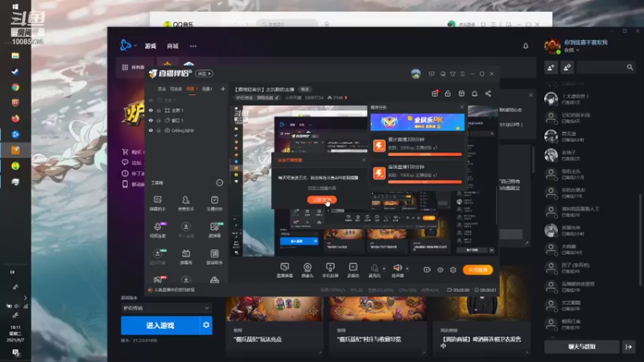Image resolution: width=644 pixels, height=362 pixels.
Task: Open the 弹幕助手 tool in the toolbox
Action: pyautogui.click(x=157, y=204)
